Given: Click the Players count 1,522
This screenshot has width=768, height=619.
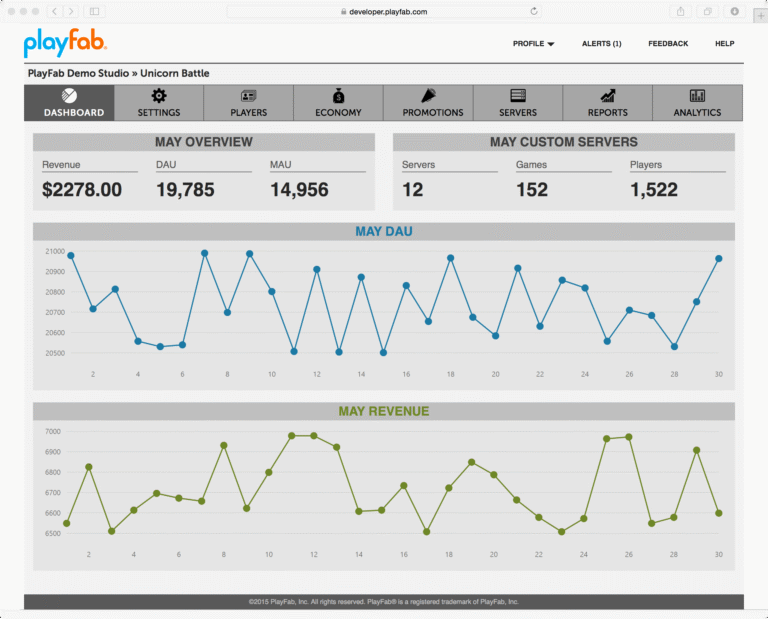Looking at the screenshot, I should [654, 190].
